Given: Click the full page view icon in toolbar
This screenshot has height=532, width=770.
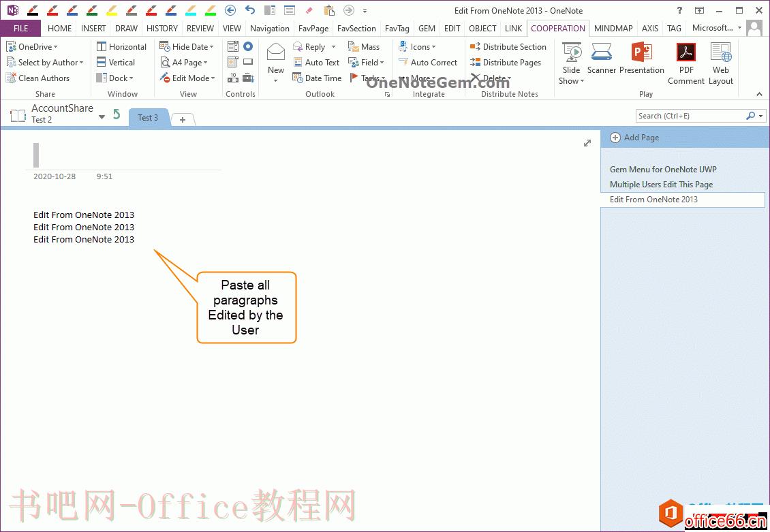Looking at the screenshot, I should 290,10.
